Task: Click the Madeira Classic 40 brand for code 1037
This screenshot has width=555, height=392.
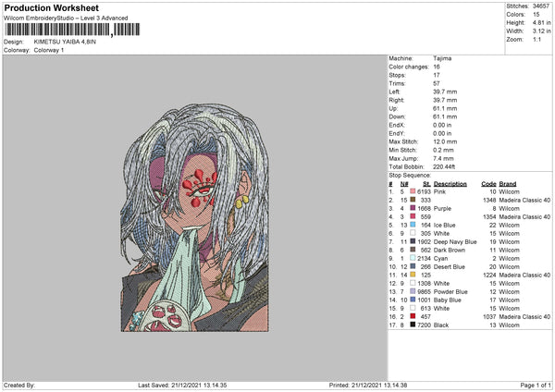Action: click(x=524, y=316)
